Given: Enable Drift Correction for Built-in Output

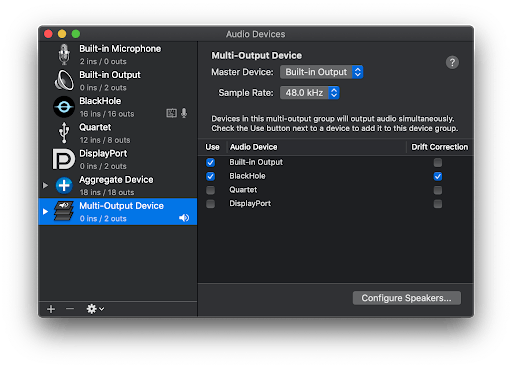Looking at the screenshot, I should pyautogui.click(x=438, y=162).
